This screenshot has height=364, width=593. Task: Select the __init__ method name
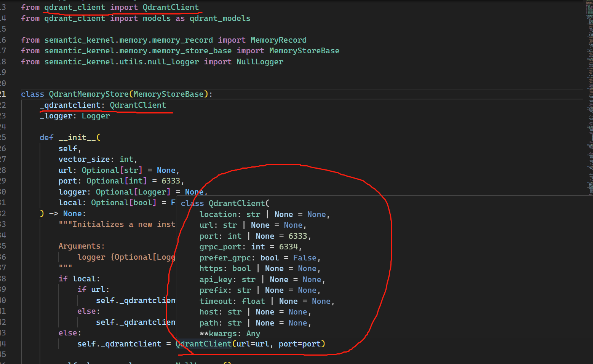79,137
